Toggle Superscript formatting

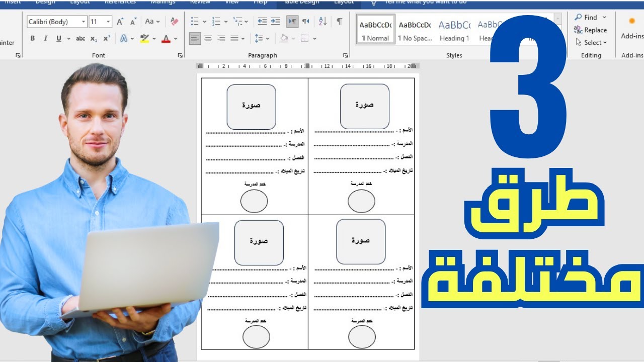pyautogui.click(x=107, y=38)
